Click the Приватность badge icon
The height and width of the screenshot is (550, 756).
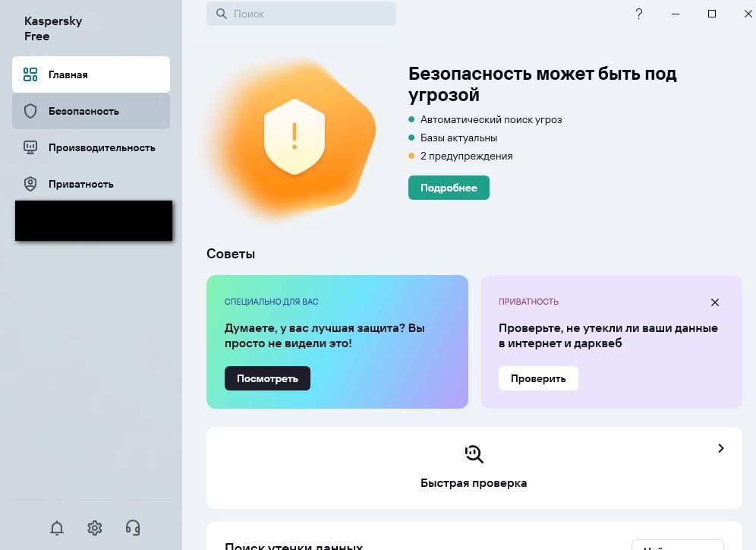(x=30, y=184)
